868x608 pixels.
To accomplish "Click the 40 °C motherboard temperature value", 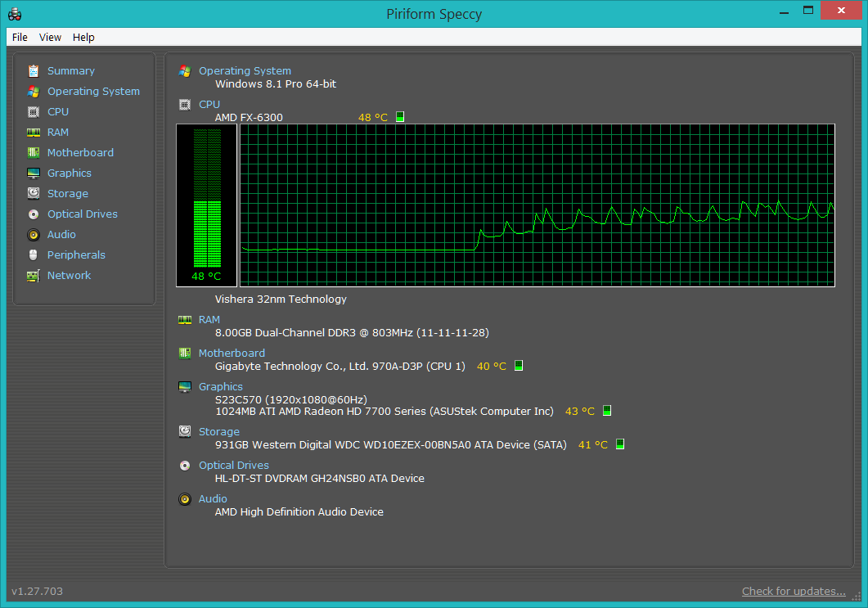I will pos(492,366).
